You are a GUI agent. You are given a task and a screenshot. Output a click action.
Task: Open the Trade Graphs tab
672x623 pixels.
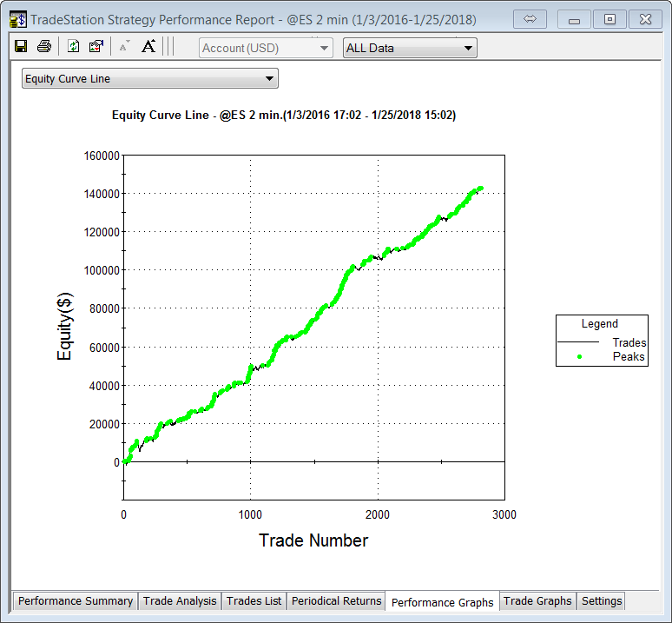537,601
